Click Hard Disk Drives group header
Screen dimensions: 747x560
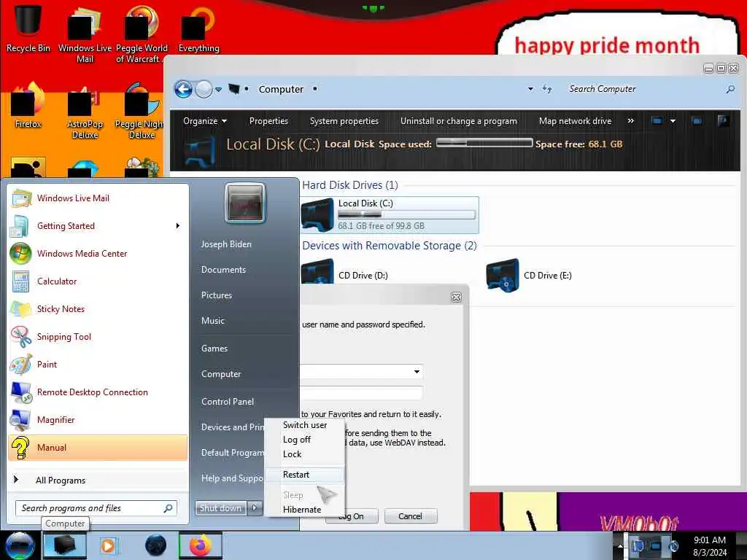pos(349,184)
